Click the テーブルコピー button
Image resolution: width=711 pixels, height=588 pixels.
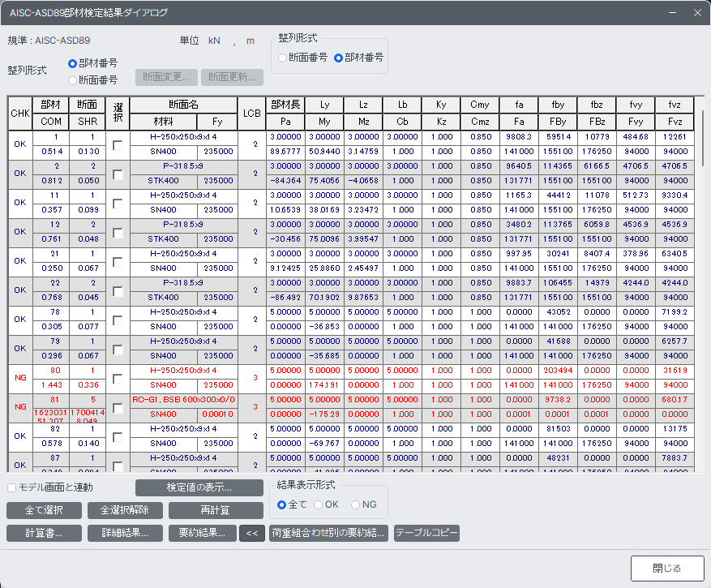coord(426,533)
